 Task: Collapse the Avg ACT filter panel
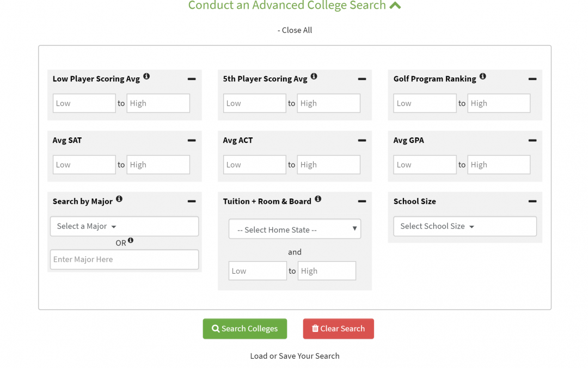(362, 140)
